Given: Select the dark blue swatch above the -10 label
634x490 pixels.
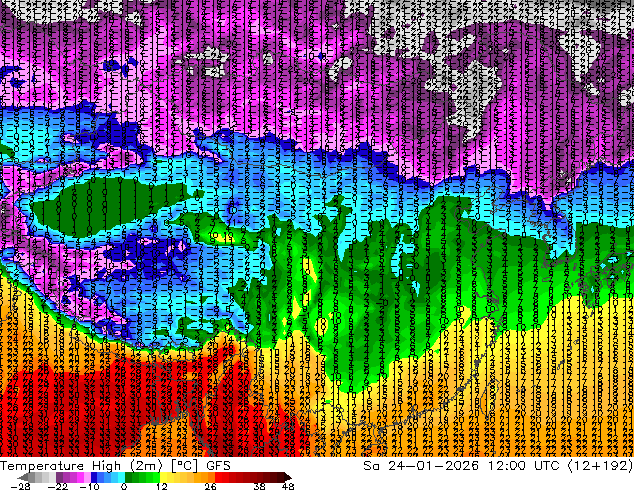Looking at the screenshot, I should pyautogui.click(x=94, y=477).
